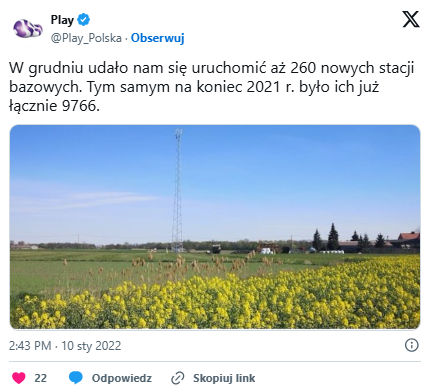Click the like count 22

point(41,378)
